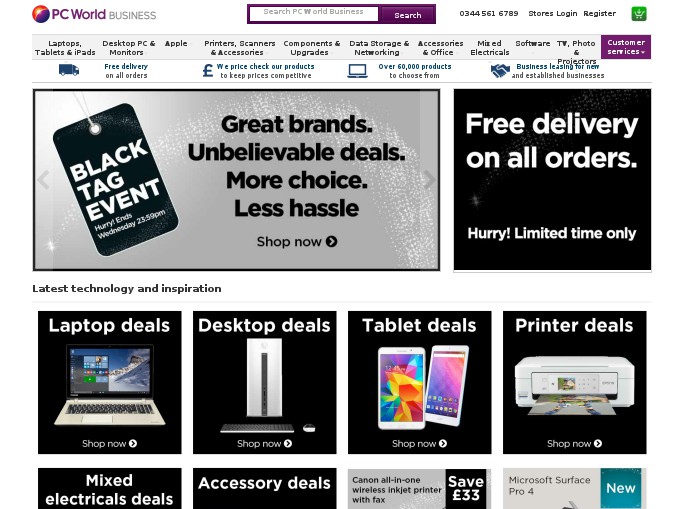Open the Apple menu item
The image size is (683, 509).
click(x=176, y=43)
